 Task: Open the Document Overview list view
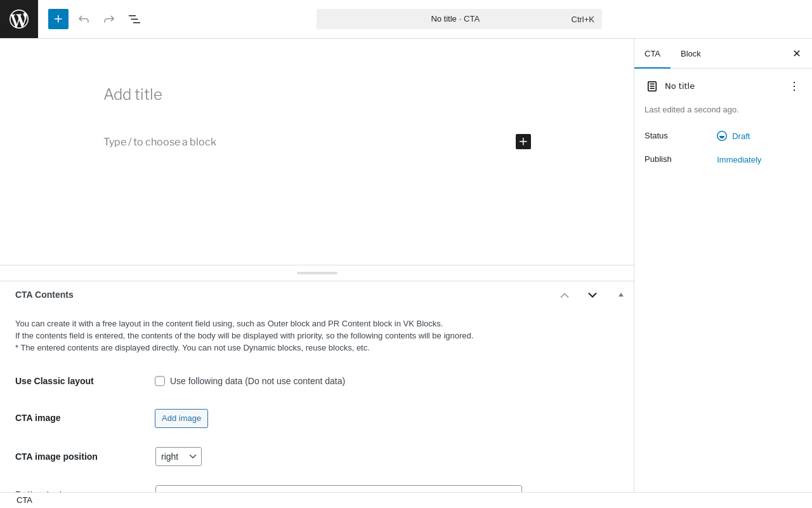pos(134,19)
